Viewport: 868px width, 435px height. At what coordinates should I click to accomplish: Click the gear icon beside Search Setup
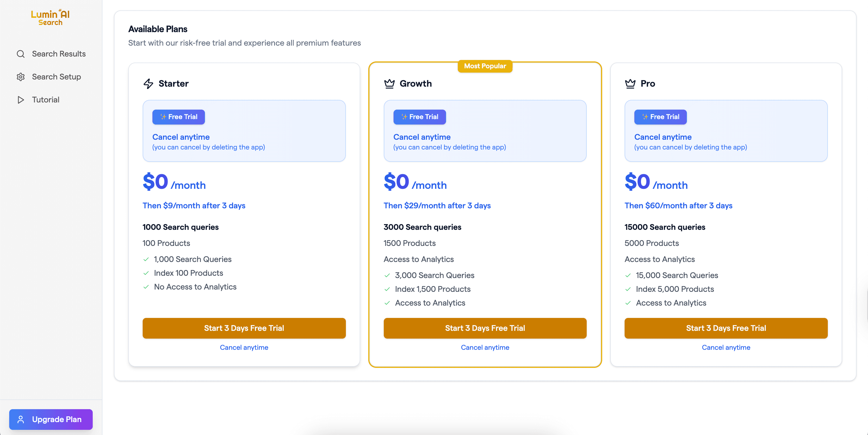21,77
